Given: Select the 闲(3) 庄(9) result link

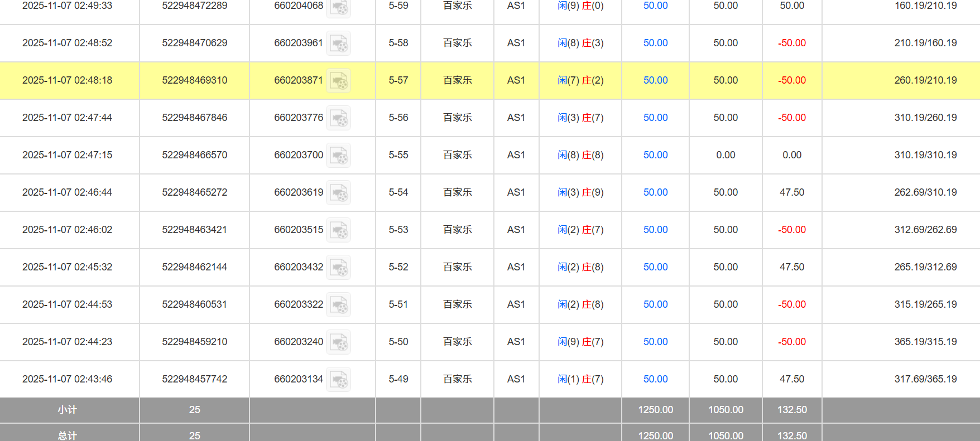Looking at the screenshot, I should (580, 192).
